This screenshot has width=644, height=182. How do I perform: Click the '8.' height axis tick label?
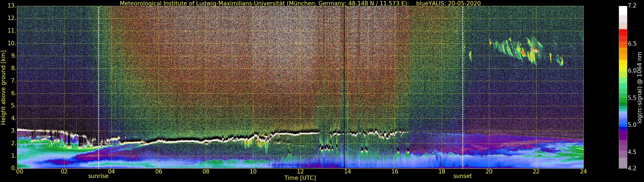tap(14, 68)
